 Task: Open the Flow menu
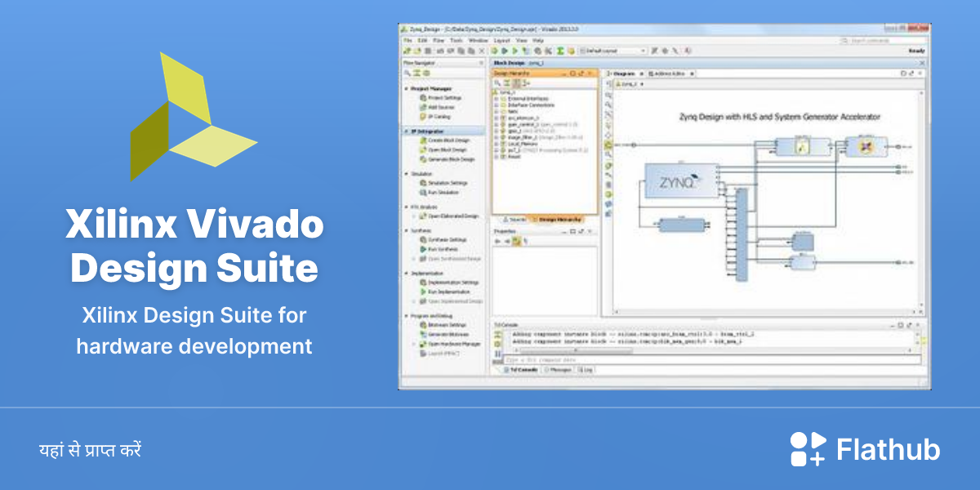coord(439,40)
